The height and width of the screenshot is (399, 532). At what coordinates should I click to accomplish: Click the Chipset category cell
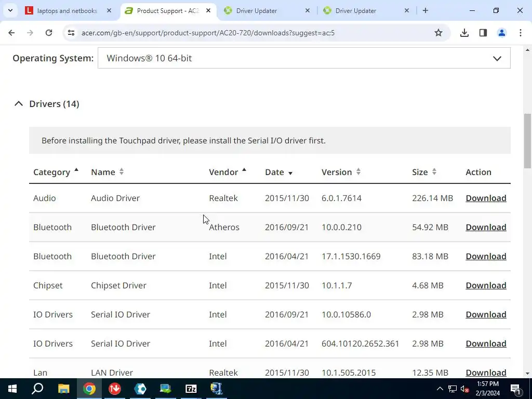(48, 286)
